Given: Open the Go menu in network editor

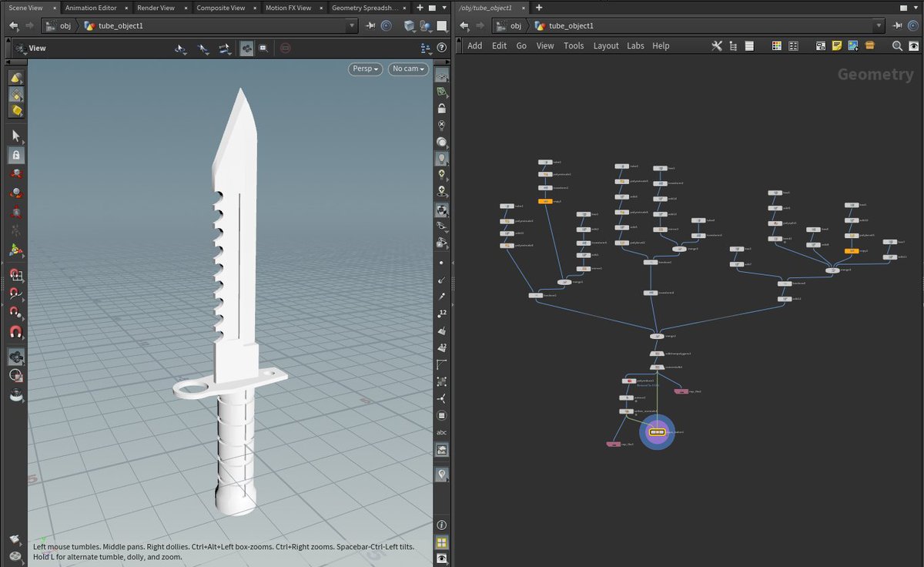Looking at the screenshot, I should [521, 45].
